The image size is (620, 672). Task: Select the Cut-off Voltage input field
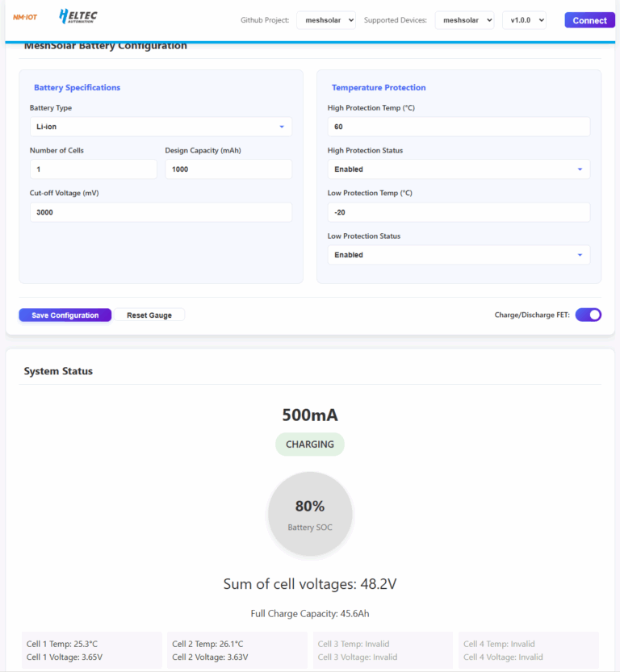click(x=161, y=212)
